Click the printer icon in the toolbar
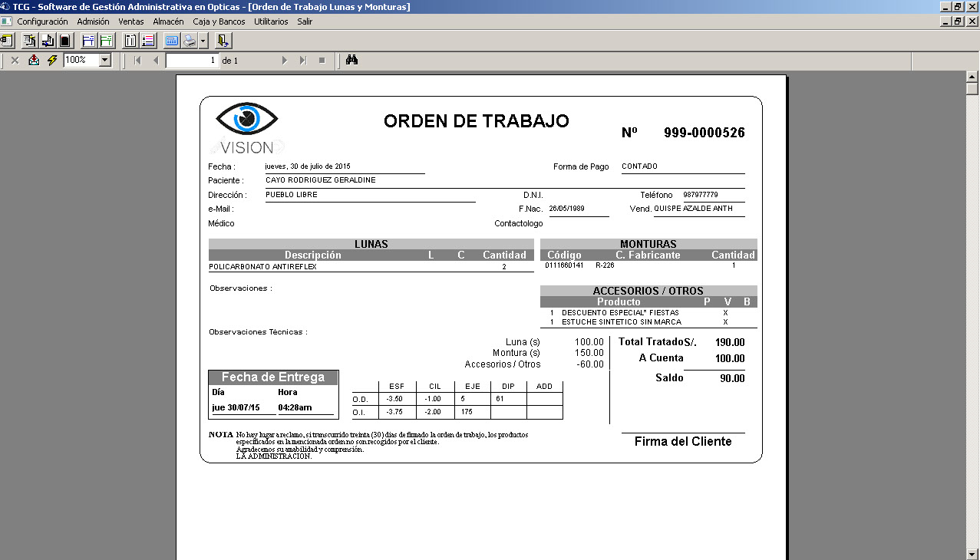This screenshot has height=560, width=980. pyautogui.click(x=189, y=41)
